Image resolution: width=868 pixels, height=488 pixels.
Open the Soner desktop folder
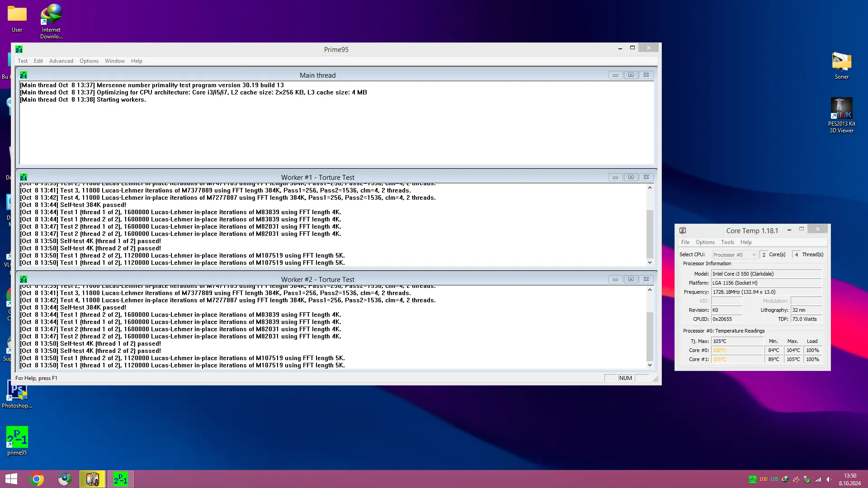click(841, 66)
